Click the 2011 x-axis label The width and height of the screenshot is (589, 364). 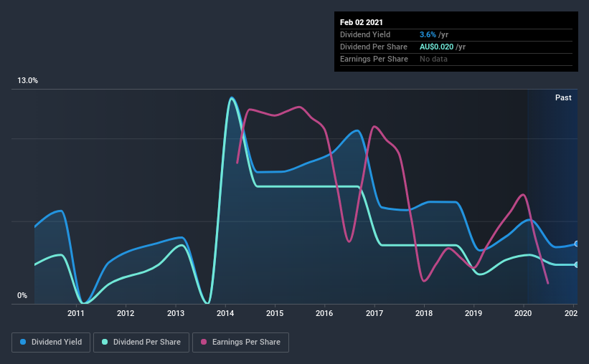point(76,313)
